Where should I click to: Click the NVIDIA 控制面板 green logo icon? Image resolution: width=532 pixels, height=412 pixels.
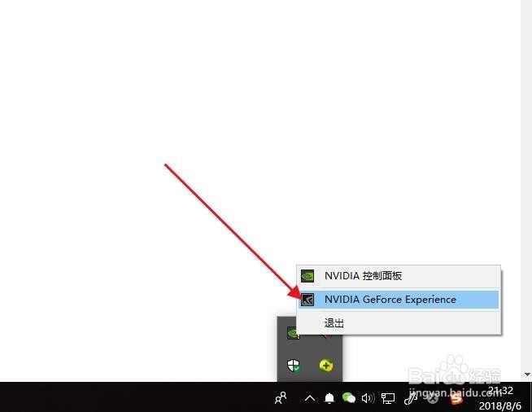point(307,276)
